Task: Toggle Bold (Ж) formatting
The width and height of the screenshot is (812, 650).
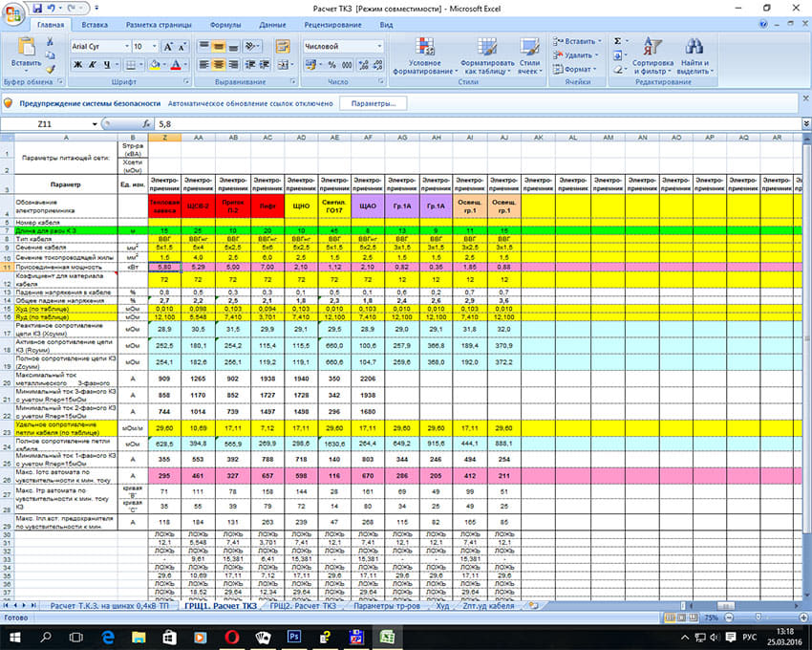Action: [79, 65]
